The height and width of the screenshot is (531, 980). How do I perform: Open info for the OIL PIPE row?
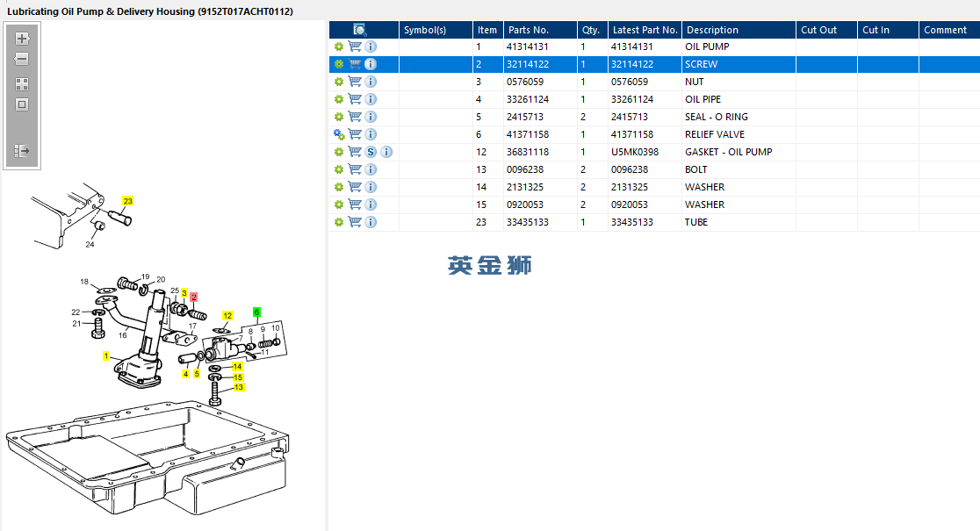[371, 98]
